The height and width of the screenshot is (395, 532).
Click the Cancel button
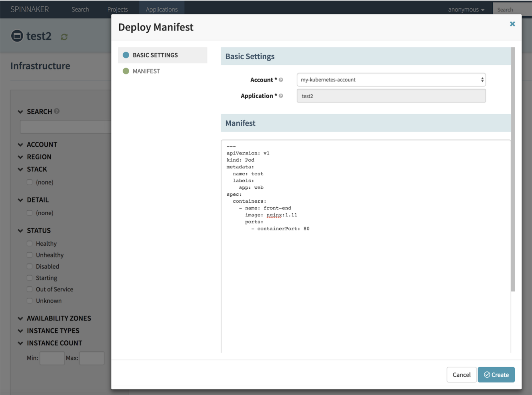pyautogui.click(x=462, y=375)
